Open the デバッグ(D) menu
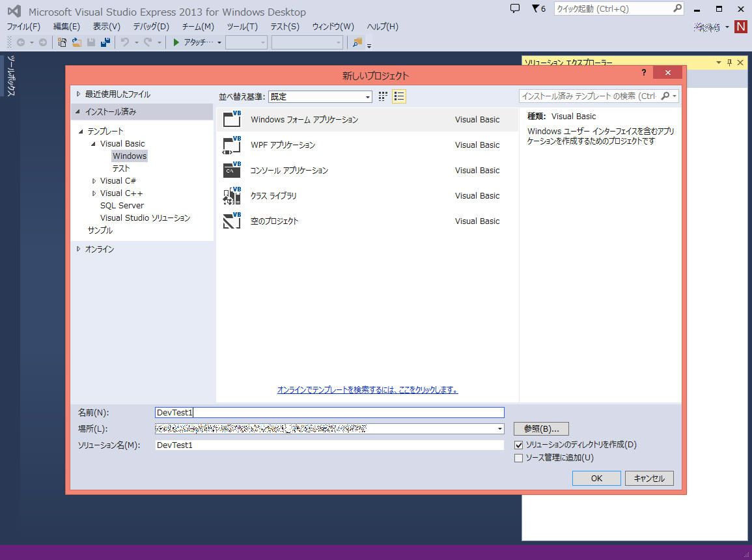Image resolution: width=752 pixels, height=560 pixels. 151,26
